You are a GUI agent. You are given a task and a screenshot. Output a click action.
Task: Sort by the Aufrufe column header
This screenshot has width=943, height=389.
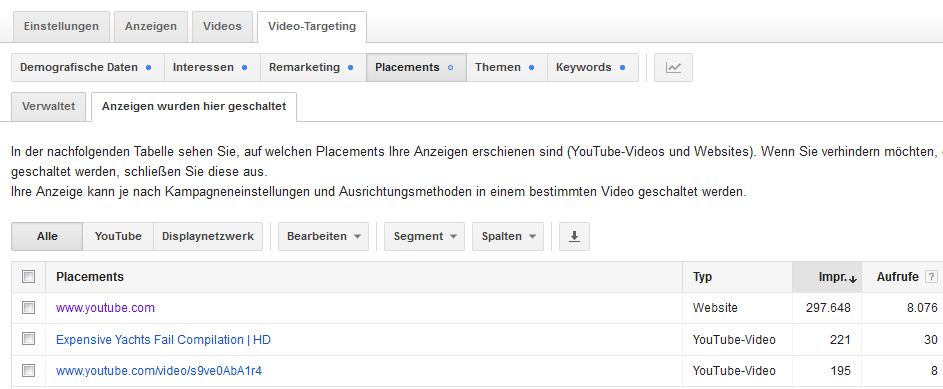(897, 277)
